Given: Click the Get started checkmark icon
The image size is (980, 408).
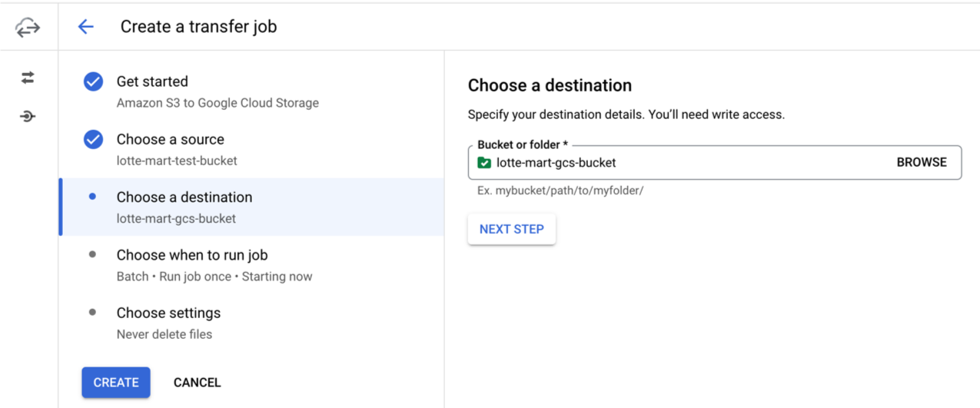Looking at the screenshot, I should tap(93, 81).
